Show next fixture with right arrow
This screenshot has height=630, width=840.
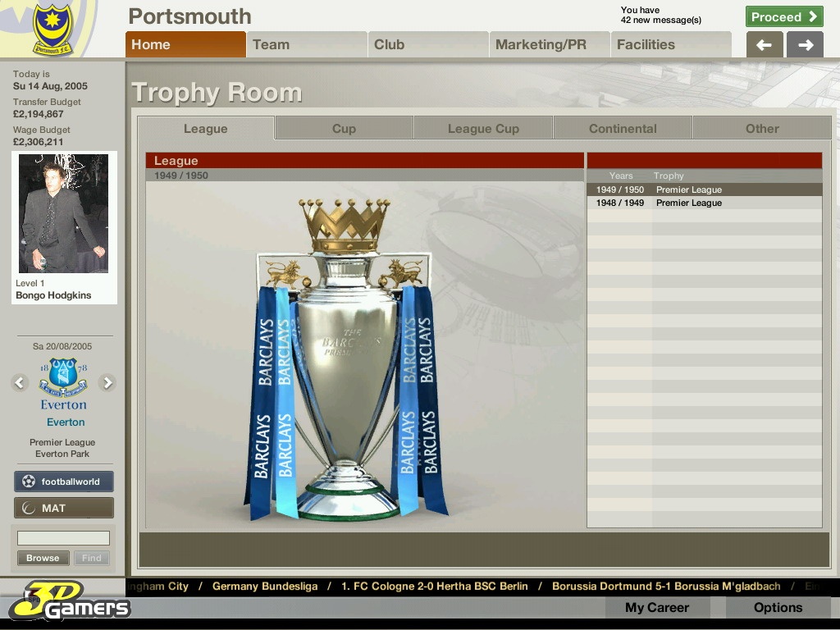point(107,382)
